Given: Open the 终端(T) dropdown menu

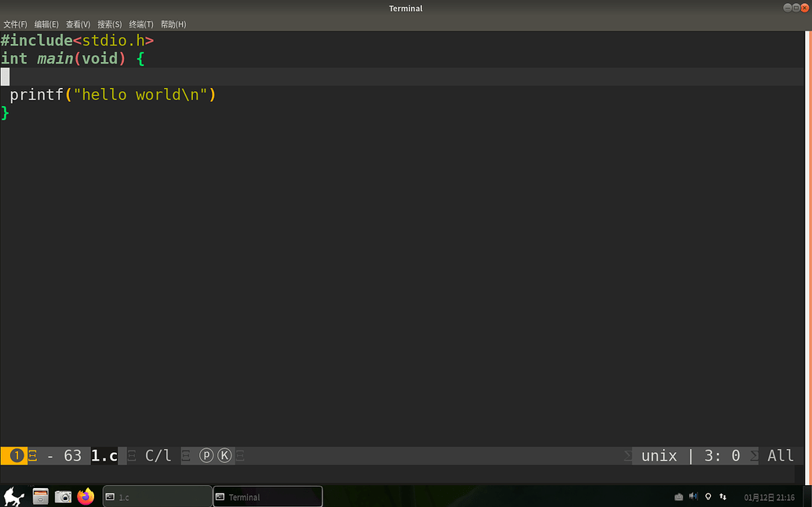Looking at the screenshot, I should [x=140, y=24].
